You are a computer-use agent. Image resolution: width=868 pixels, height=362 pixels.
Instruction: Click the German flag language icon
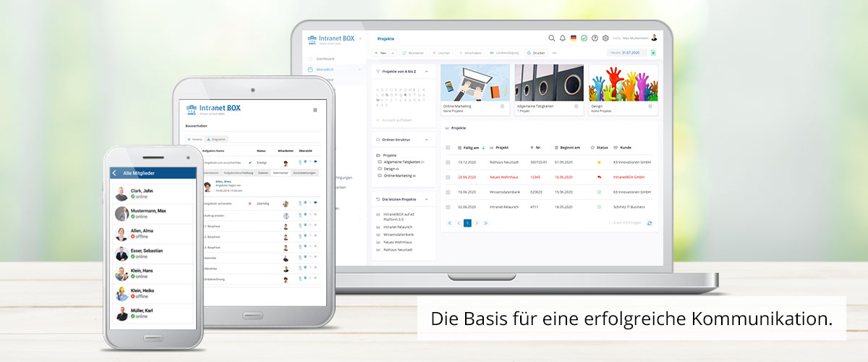(x=573, y=38)
